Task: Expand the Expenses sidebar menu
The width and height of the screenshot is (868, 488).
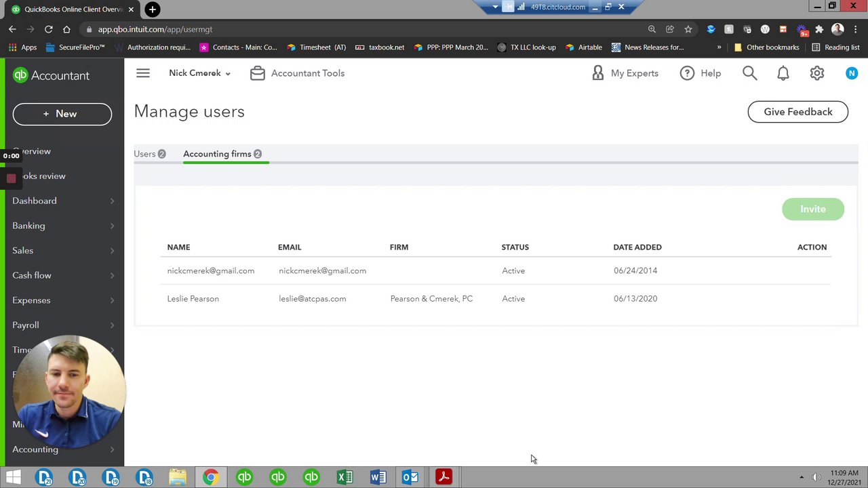Action: [x=62, y=300]
